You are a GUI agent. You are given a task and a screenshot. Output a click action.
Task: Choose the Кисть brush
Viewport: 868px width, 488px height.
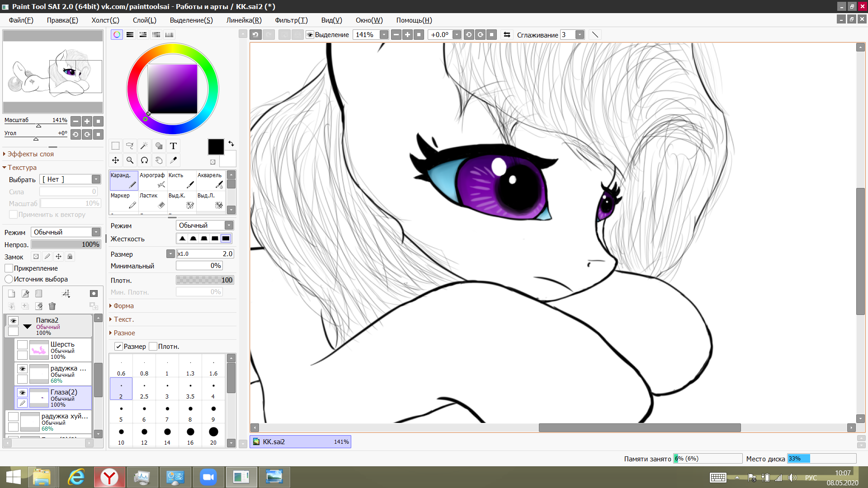tap(181, 180)
